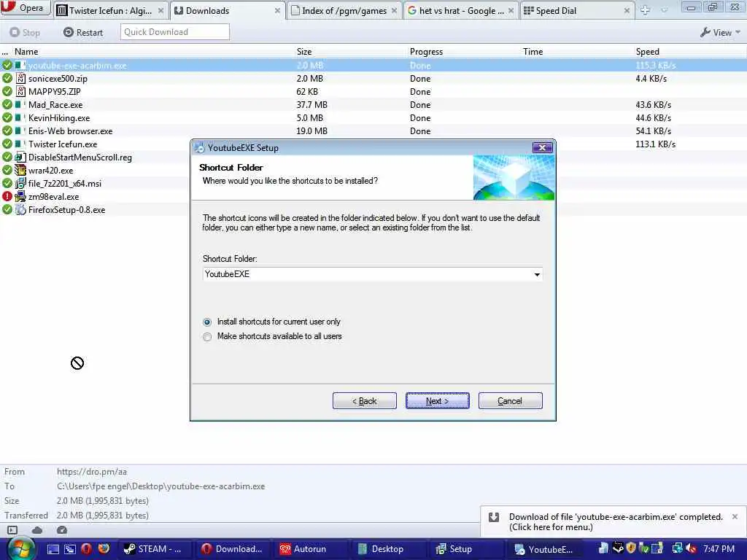Sort downloads by Name column
747x560 pixels.
point(26,52)
